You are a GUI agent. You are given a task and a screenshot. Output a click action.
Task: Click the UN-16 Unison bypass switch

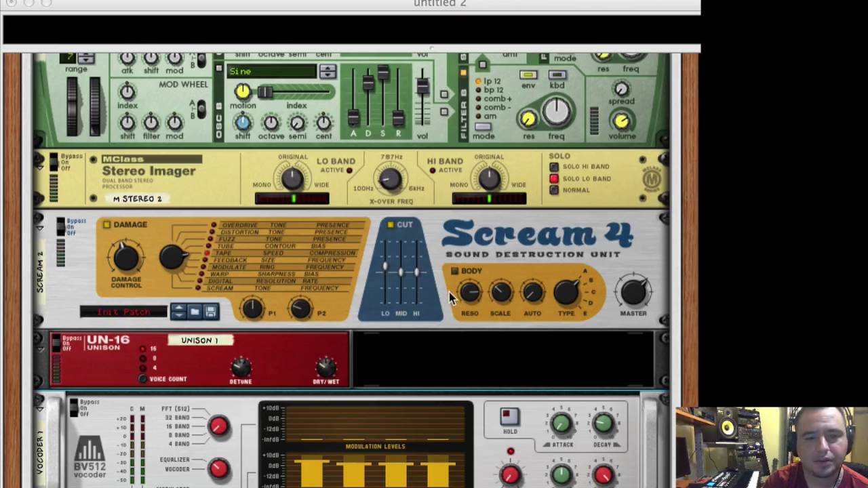[x=56, y=343]
